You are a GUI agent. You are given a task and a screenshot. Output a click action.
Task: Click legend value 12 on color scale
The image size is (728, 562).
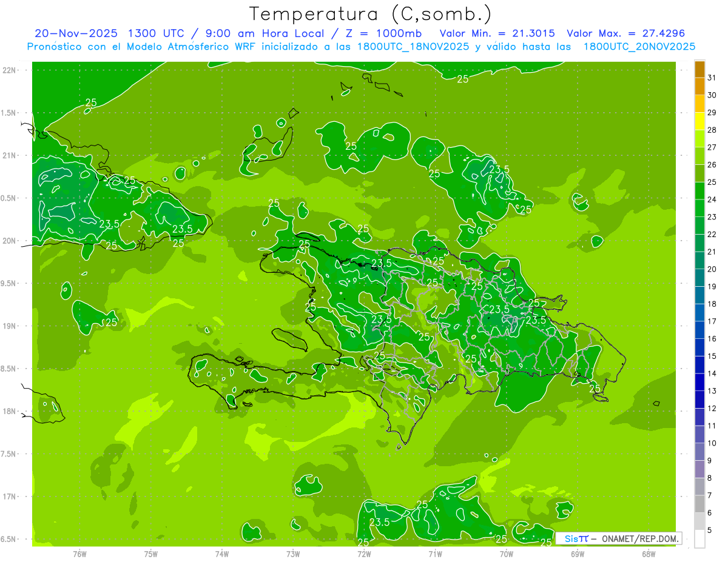pyautogui.click(x=712, y=408)
